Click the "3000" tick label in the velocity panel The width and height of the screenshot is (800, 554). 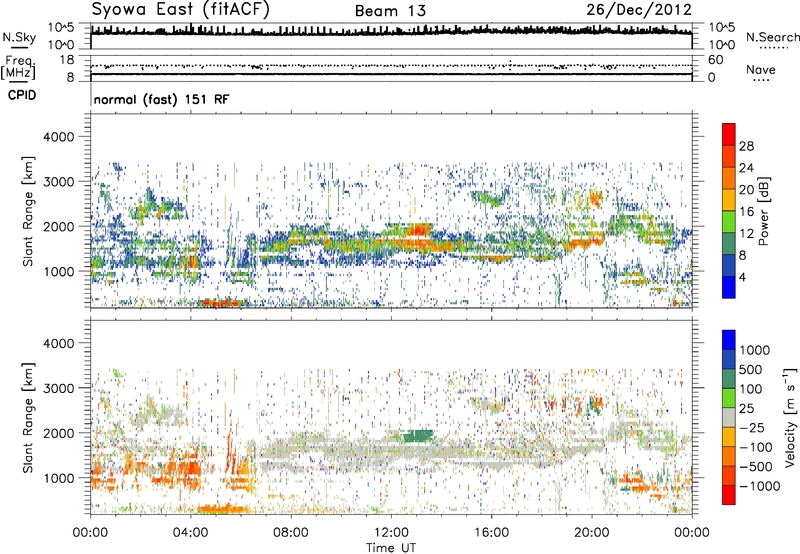(x=58, y=388)
